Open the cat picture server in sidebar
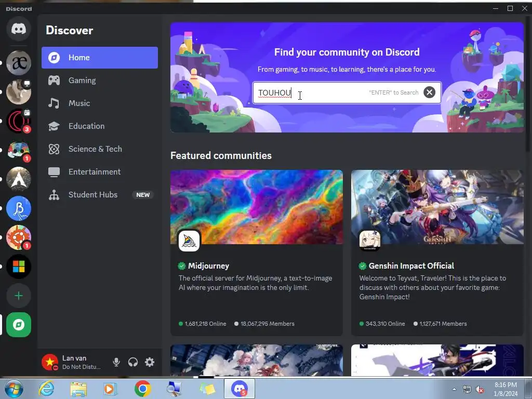The image size is (532, 399). click(x=19, y=92)
